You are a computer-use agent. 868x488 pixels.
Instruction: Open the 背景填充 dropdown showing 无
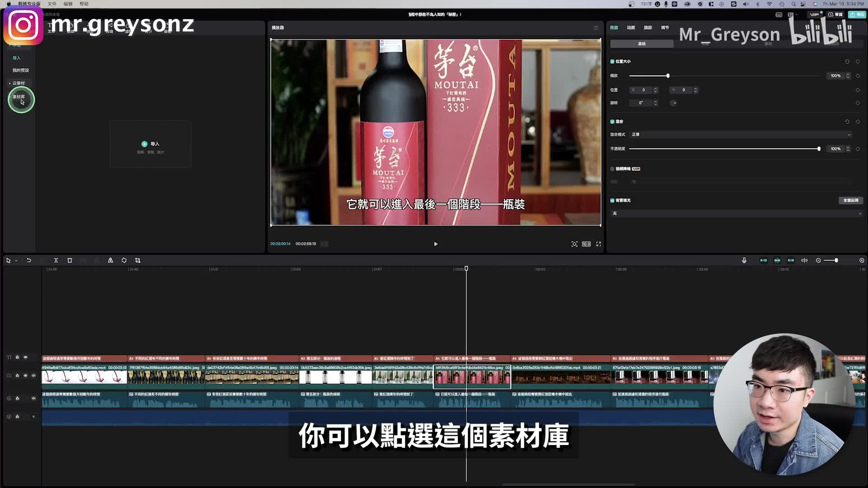pyautogui.click(x=736, y=214)
